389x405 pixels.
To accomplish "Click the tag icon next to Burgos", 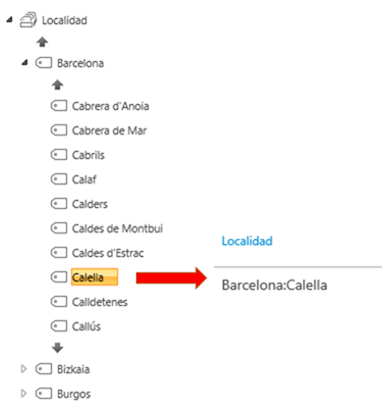I will (44, 394).
